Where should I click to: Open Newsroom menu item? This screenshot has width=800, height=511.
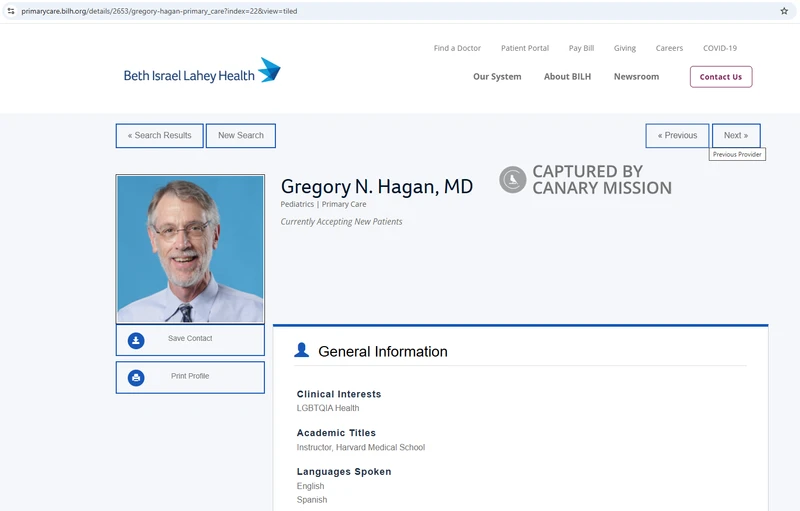tap(636, 76)
